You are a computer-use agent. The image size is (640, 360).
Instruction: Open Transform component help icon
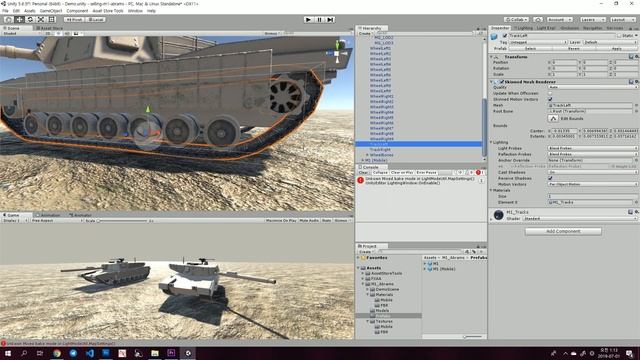click(631, 57)
